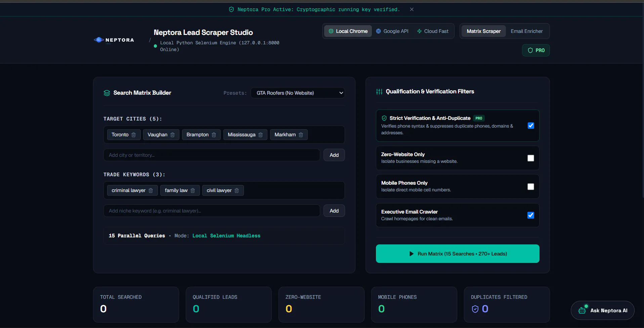Viewport: 644px width, 328px height.
Task: Remove Markham via its trash icon
Action: point(301,135)
